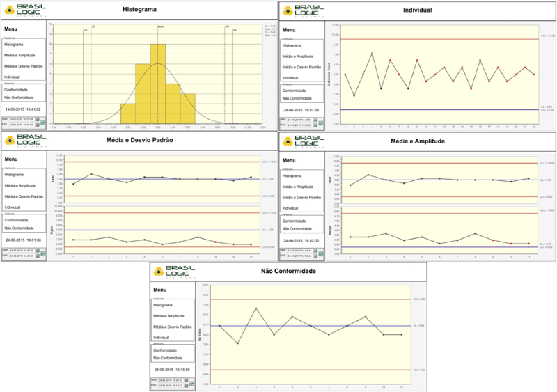Select Histograma in the Individual panel menu
Screen dimensions: 557x392
tap(291, 45)
